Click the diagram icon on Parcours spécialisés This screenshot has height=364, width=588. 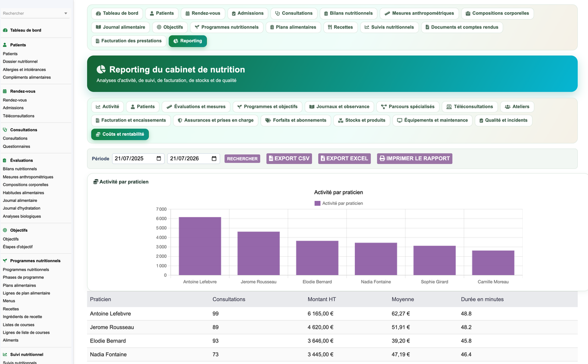click(384, 106)
